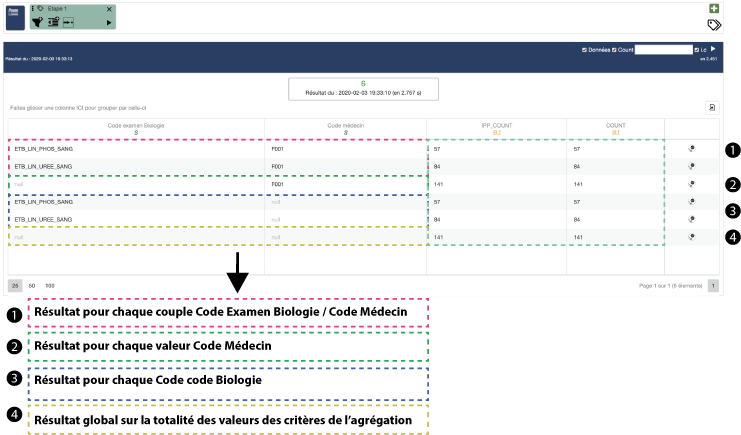Run the query with the header play arrow
Image resolution: width=741 pixels, height=435 pixels.
tap(713, 48)
